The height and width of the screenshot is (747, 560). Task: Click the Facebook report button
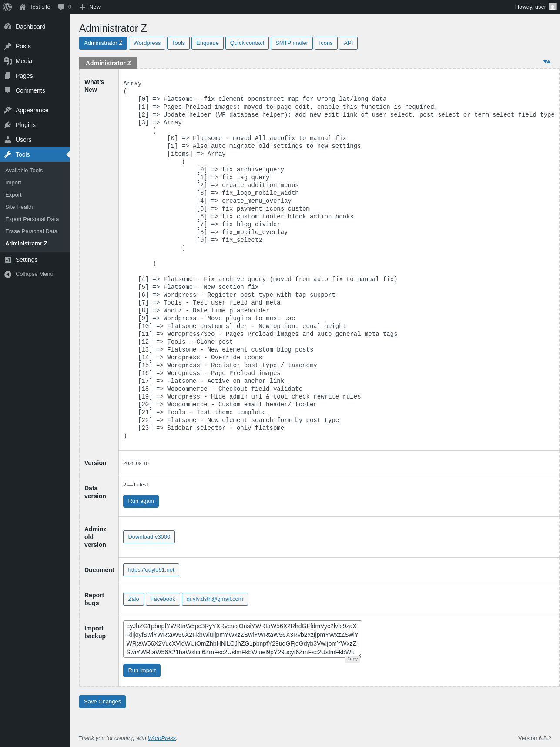(x=163, y=599)
